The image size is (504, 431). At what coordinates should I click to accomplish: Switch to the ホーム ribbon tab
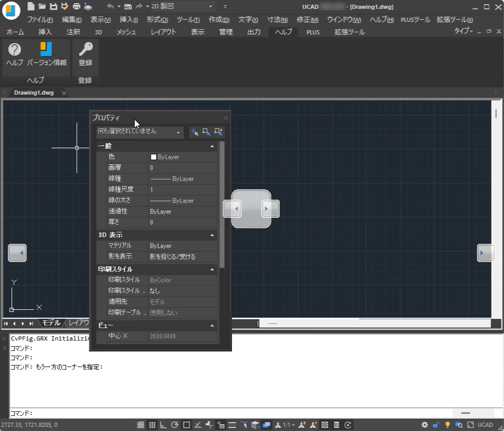click(x=15, y=32)
